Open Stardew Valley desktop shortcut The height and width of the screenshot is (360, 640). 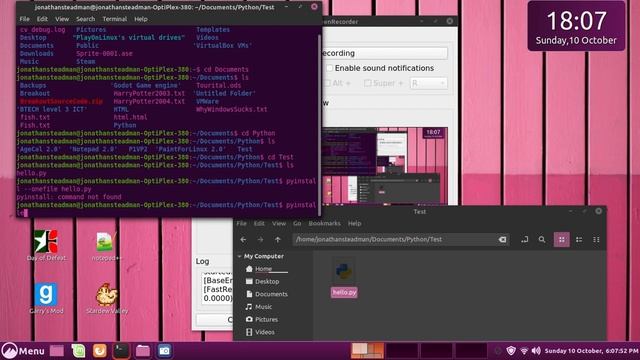pos(107,298)
